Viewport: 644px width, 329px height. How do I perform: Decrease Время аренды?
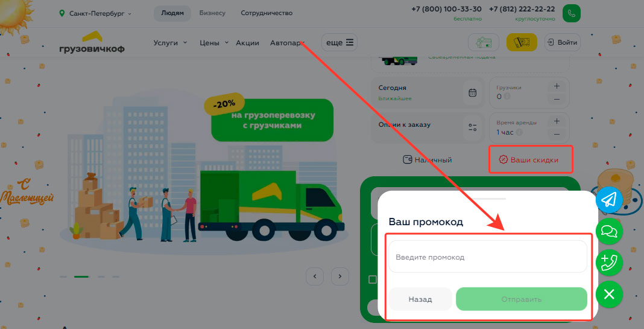pos(557,134)
